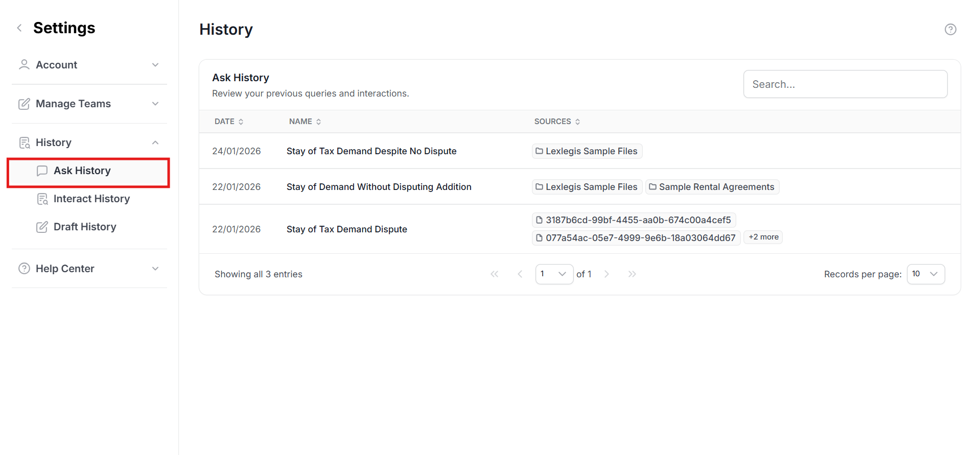Open the Records per page dropdown

[x=925, y=274]
